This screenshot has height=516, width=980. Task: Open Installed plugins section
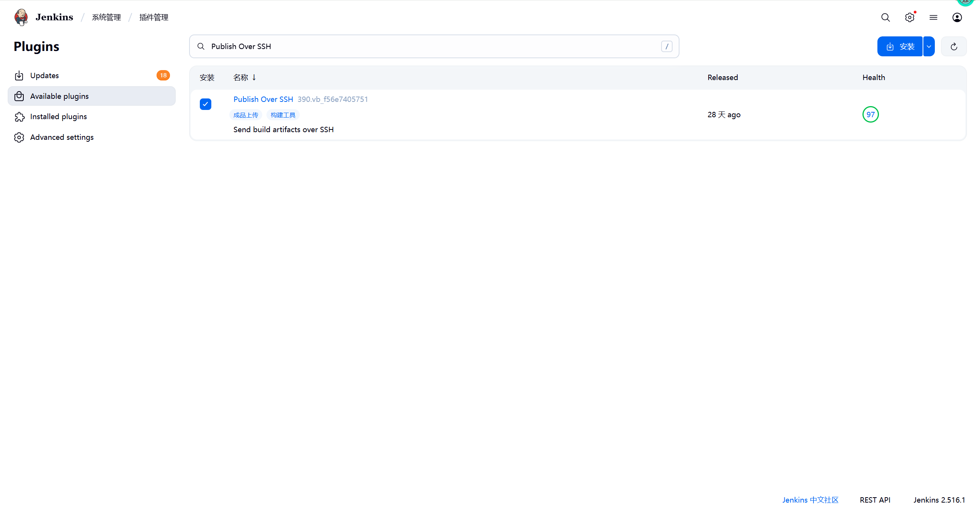click(91, 117)
